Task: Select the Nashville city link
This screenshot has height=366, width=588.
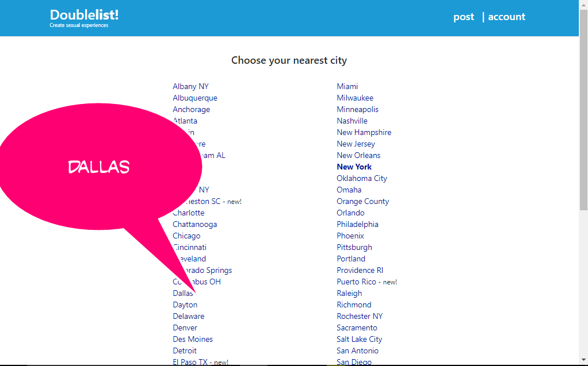Action: pos(352,121)
